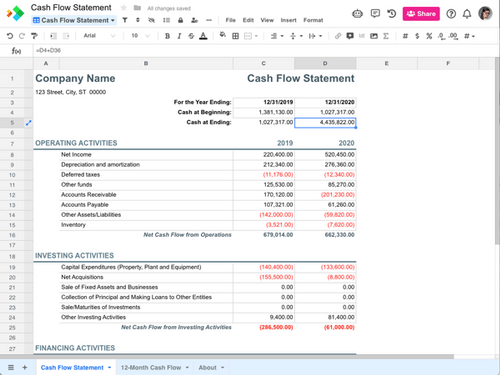
Task: Switch to the 12-Month Cash Flow tab
Action: (151, 368)
